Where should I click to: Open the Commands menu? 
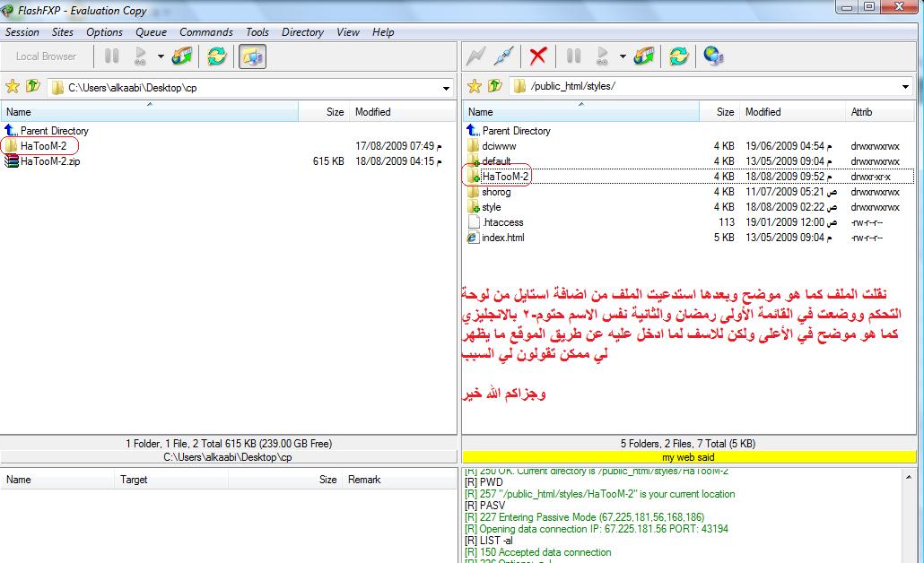tap(205, 32)
